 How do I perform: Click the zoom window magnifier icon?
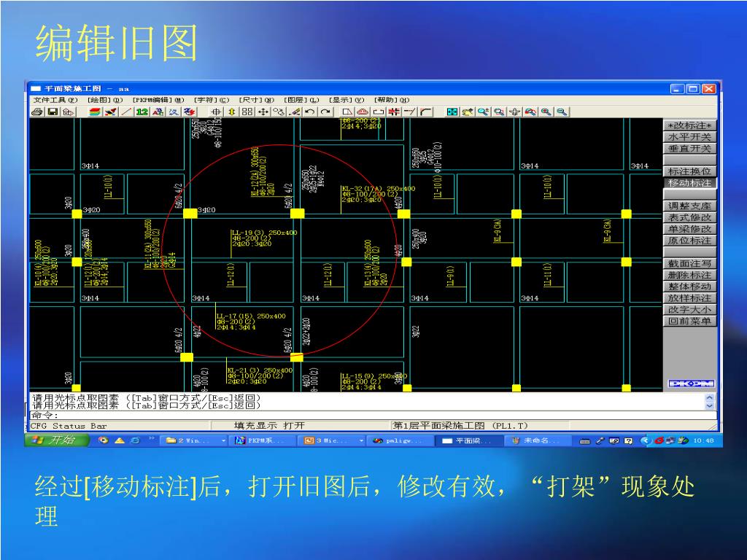click(x=499, y=112)
